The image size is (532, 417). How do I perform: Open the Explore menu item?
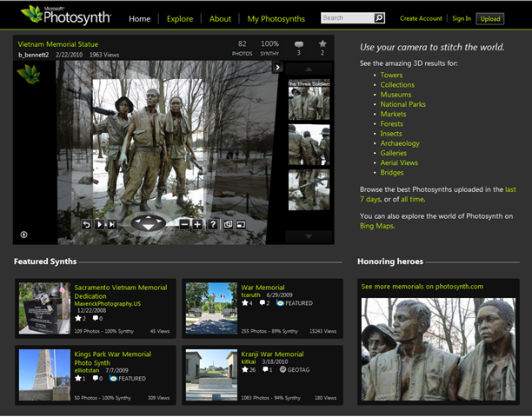(x=180, y=18)
